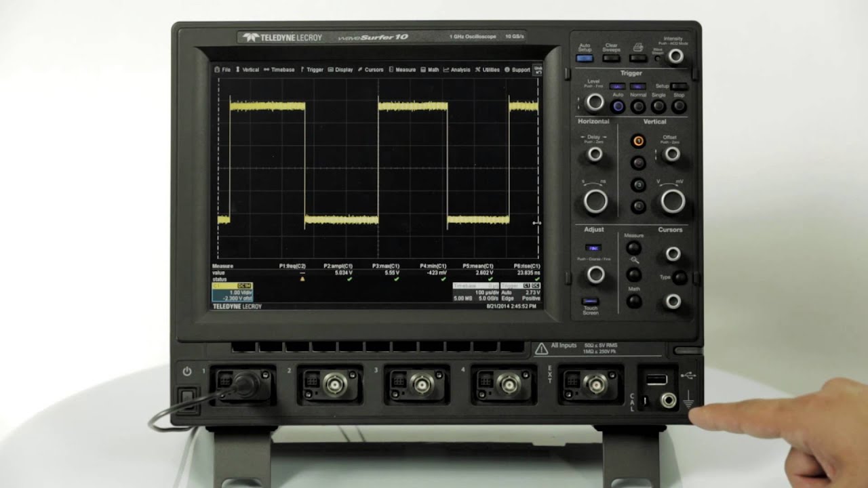Open the Timebase menu
The width and height of the screenshot is (868, 488).
point(279,70)
